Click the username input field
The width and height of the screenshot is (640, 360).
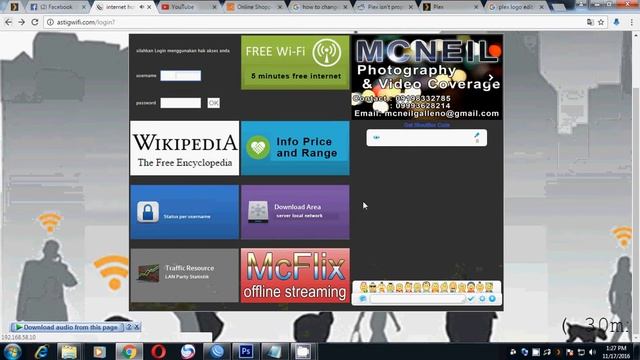[x=180, y=76]
